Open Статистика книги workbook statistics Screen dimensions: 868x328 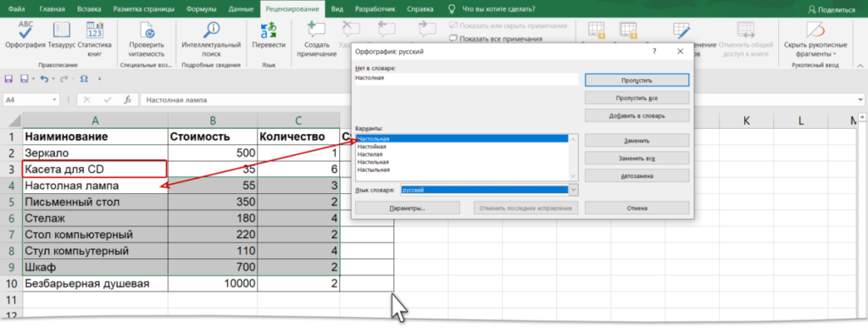coord(95,40)
